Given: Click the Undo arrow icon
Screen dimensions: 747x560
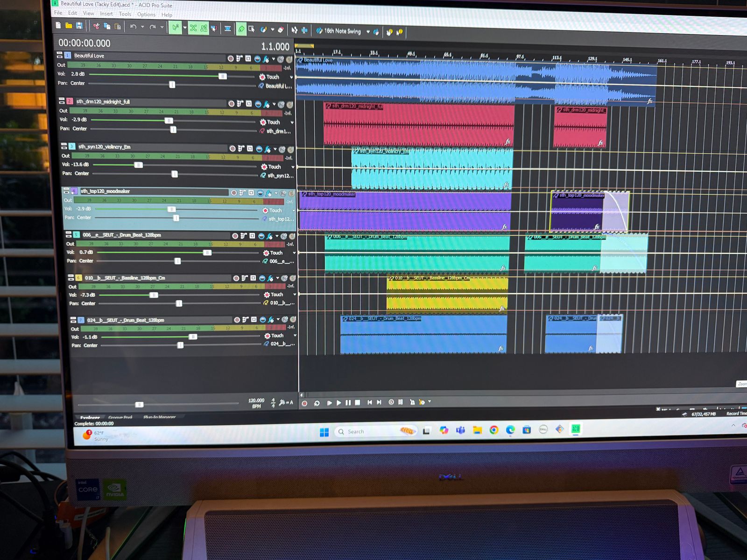Looking at the screenshot, I should click(x=133, y=27).
